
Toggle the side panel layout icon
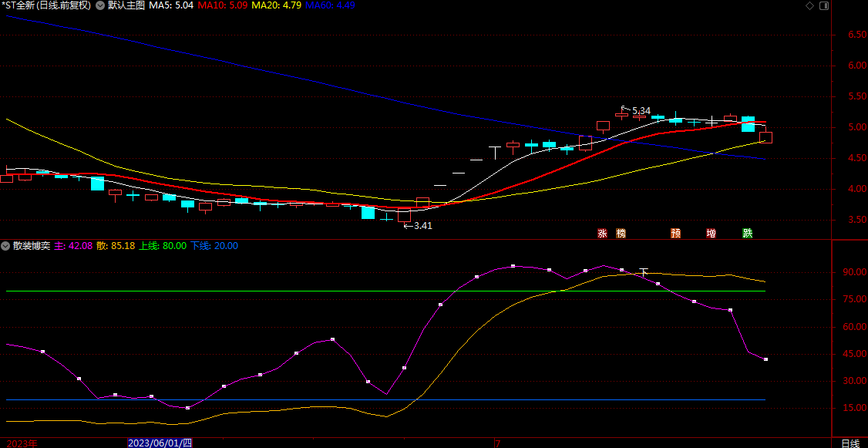pyautogui.click(x=824, y=5)
